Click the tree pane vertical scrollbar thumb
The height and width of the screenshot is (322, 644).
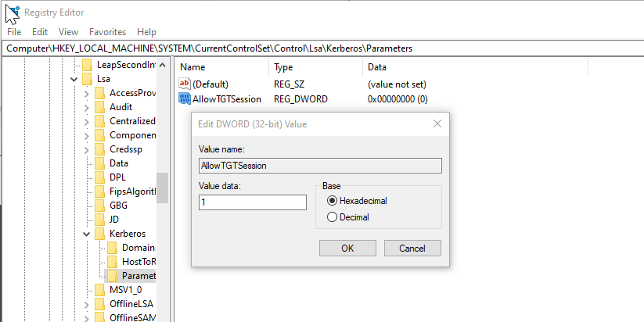tap(162, 188)
